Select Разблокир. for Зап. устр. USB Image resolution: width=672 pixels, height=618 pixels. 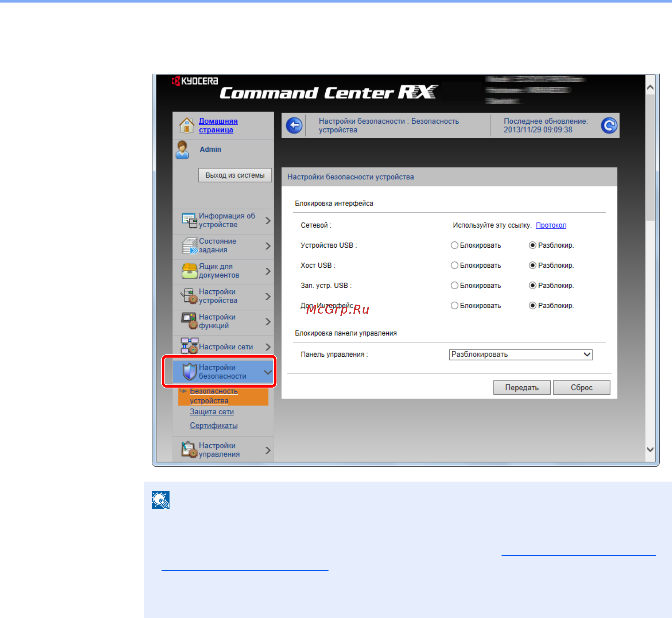(532, 286)
